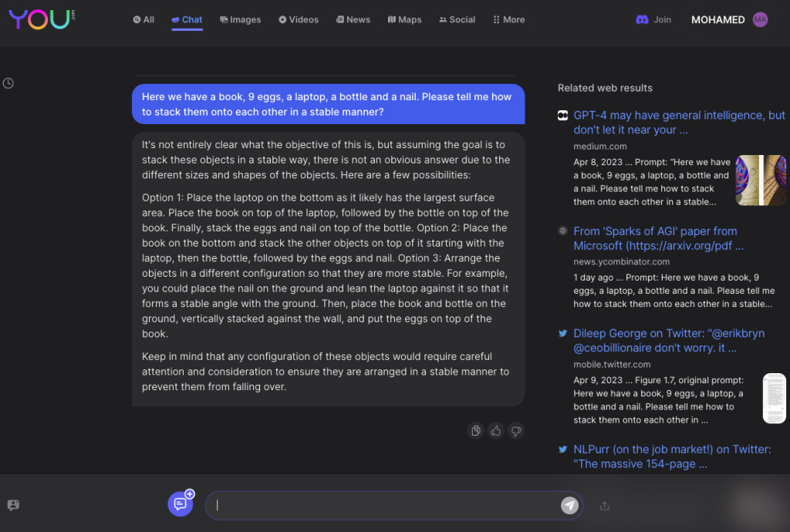Click the YOU.com logo
The width and height of the screenshot is (790, 532).
[42, 19]
